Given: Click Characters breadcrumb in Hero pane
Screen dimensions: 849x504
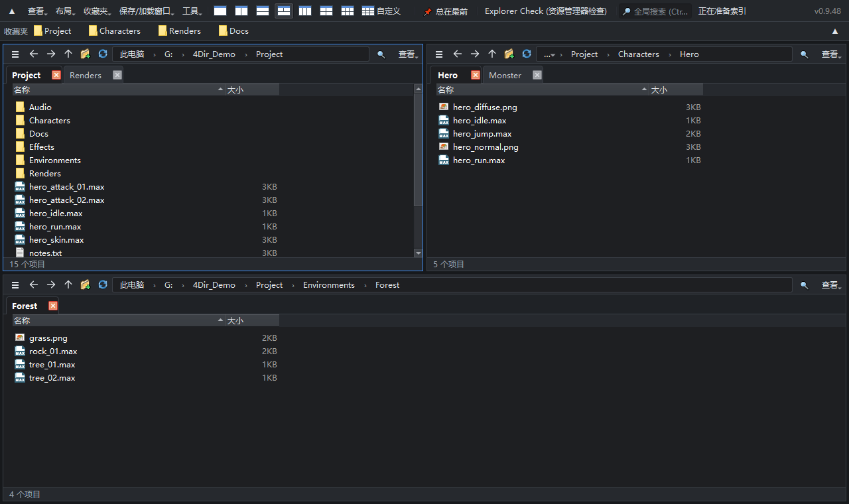Looking at the screenshot, I should pyautogui.click(x=639, y=54).
